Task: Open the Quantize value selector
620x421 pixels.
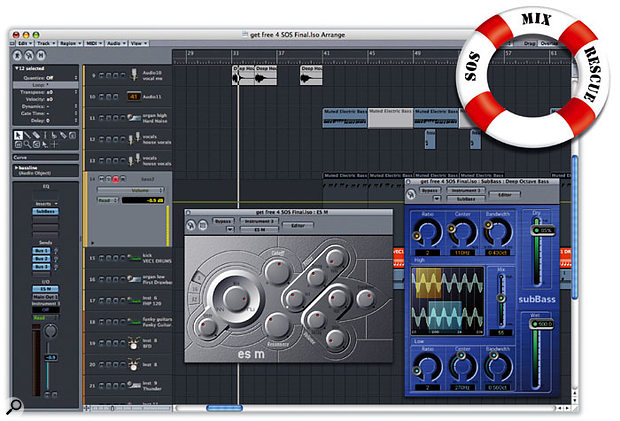Action: point(49,78)
